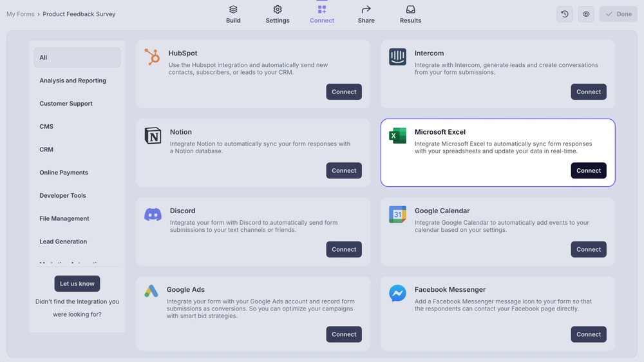Screen dimensions: 644x362
Task: Connect the Microsoft Excel integration
Action: click(588, 171)
